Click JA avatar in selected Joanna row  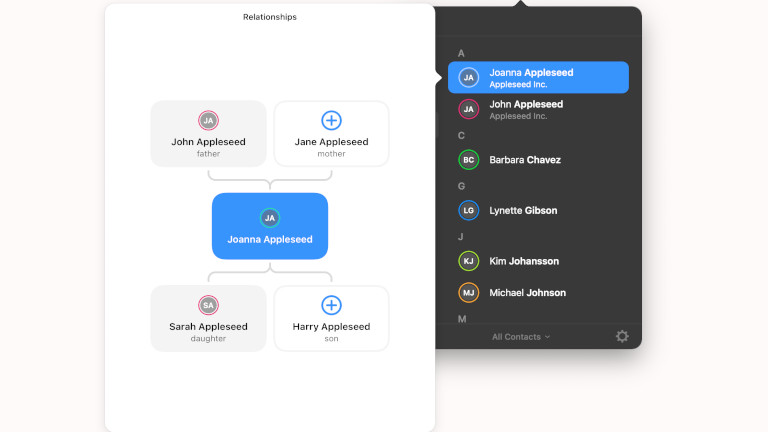[x=468, y=77]
